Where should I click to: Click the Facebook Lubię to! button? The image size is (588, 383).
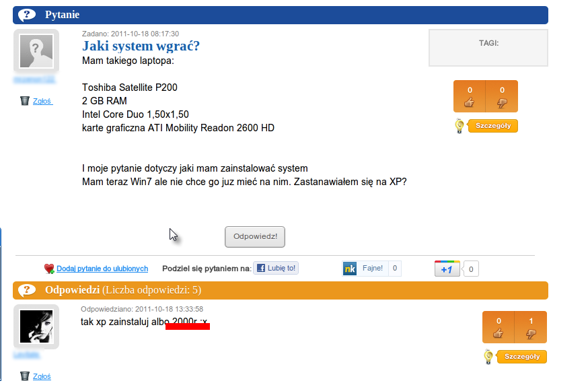tap(276, 268)
